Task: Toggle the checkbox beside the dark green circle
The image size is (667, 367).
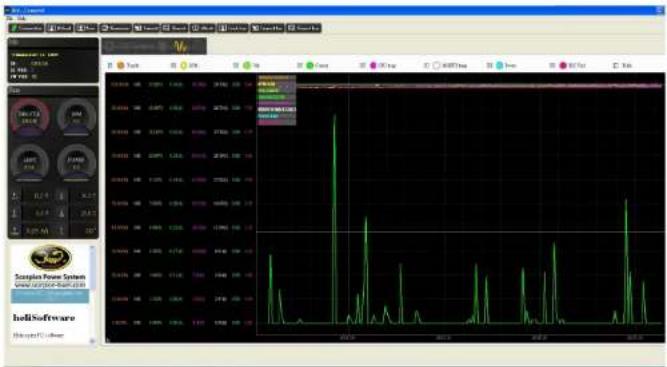Action: [299, 65]
